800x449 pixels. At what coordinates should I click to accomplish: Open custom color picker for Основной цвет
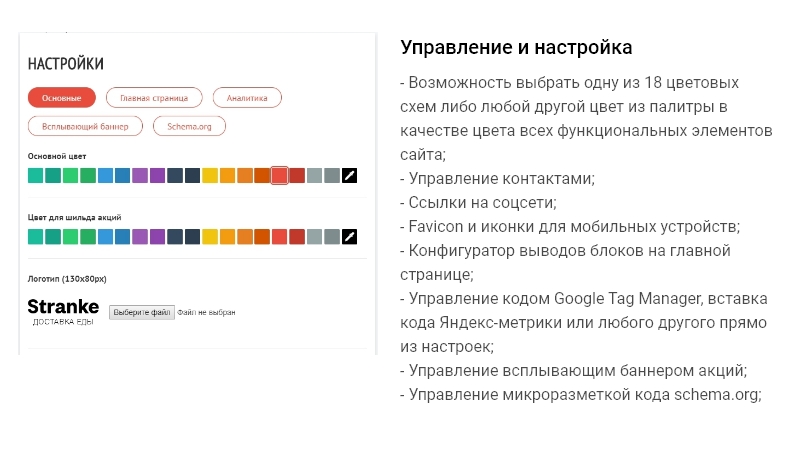click(x=349, y=176)
